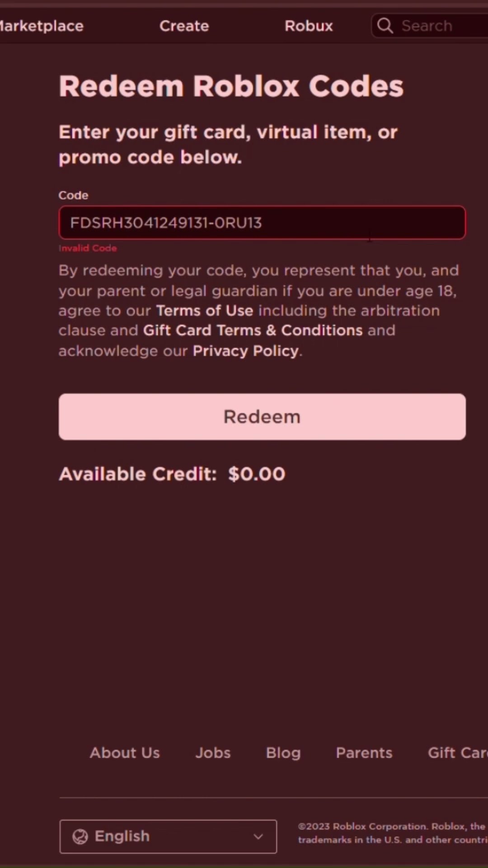The width and height of the screenshot is (488, 868).
Task: Click the Available Credit amount
Action: point(257,474)
